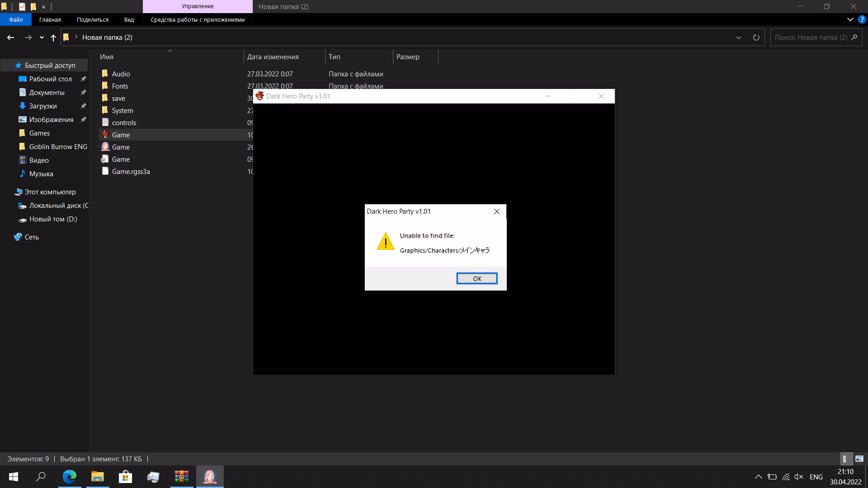The width and height of the screenshot is (868, 488).
Task: Open the Главная ribbon tab
Action: [x=50, y=19]
